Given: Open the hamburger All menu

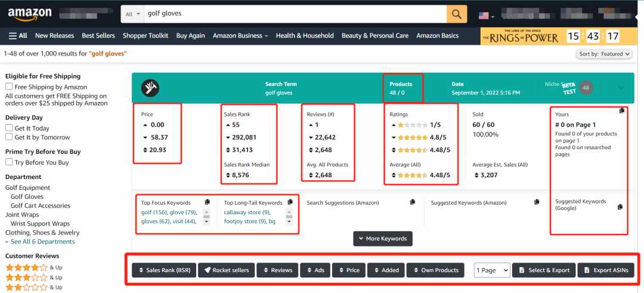Looking at the screenshot, I should [x=18, y=36].
